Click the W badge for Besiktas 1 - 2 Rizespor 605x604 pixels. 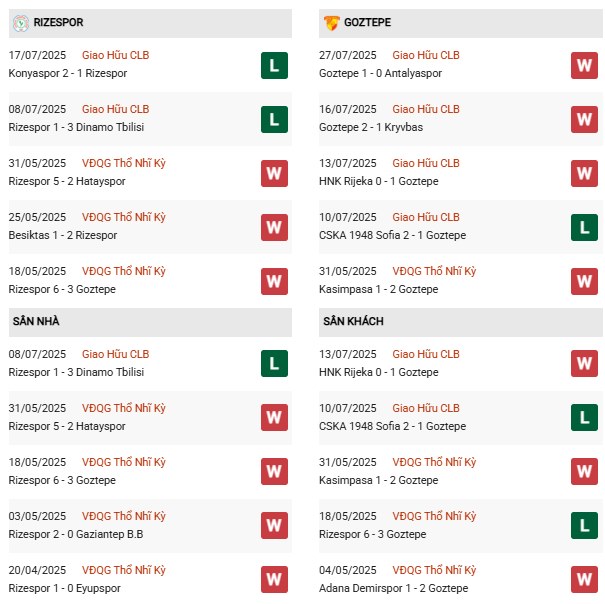274,228
